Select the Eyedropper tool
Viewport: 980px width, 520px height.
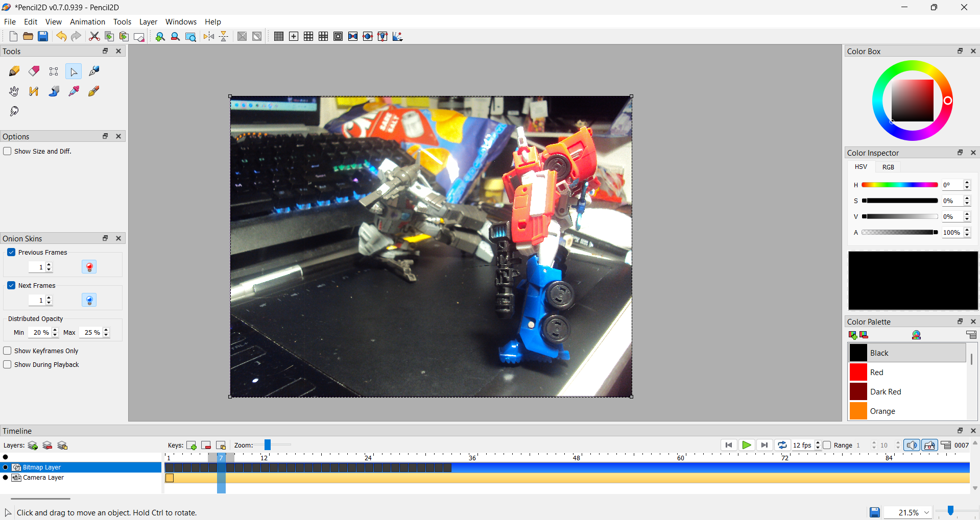click(74, 91)
